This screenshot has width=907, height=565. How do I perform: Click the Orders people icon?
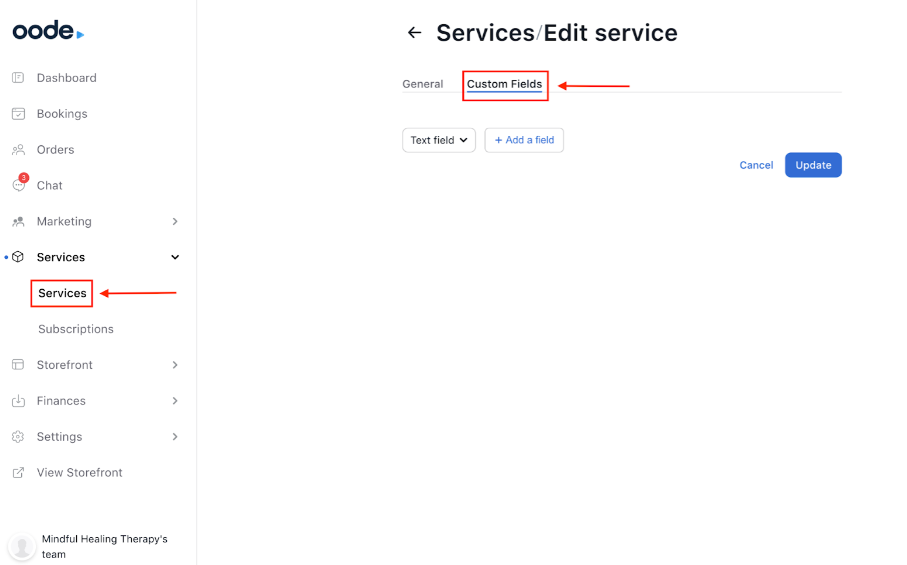point(18,150)
